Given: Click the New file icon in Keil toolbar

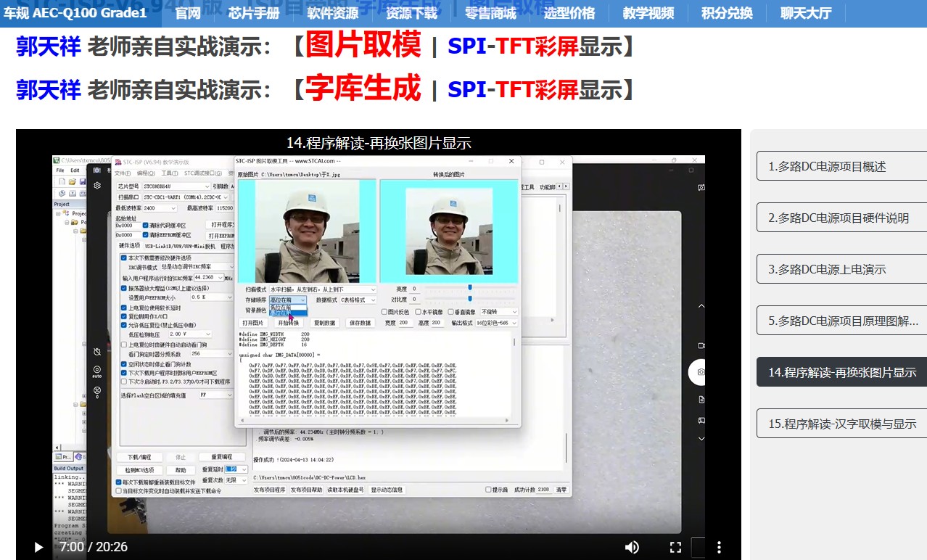Looking at the screenshot, I should coord(63,181).
